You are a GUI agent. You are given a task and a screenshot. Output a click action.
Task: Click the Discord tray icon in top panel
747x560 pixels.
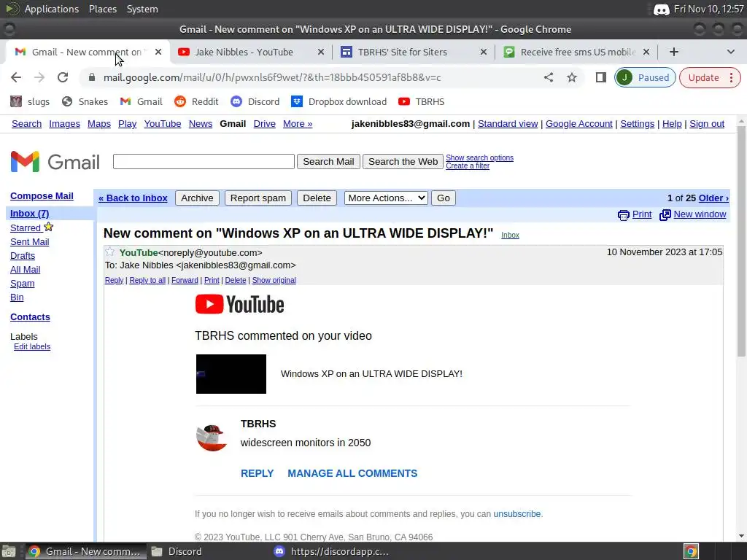pos(661,9)
